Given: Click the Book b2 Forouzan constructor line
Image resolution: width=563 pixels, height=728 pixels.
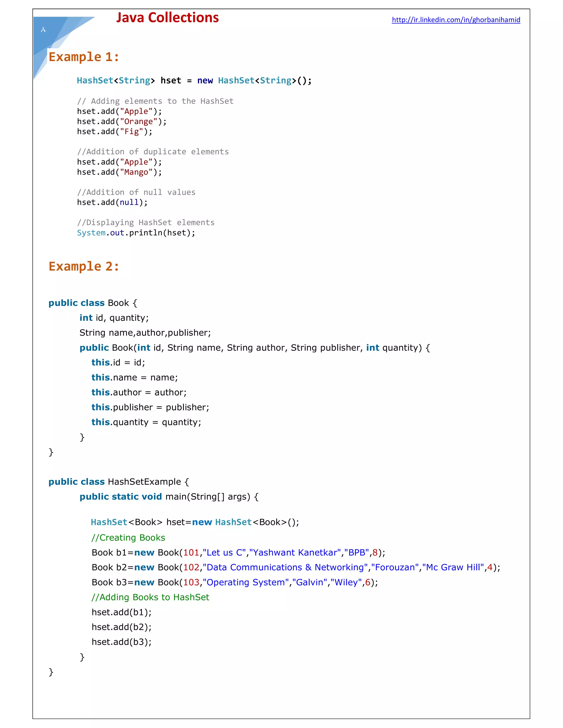Looking at the screenshot, I should pos(296,567).
